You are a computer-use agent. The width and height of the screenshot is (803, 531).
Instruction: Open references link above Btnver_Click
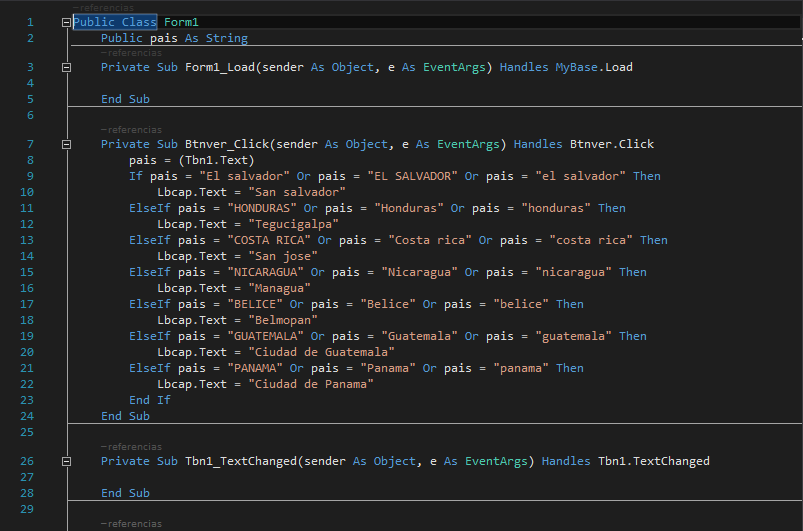[131, 129]
